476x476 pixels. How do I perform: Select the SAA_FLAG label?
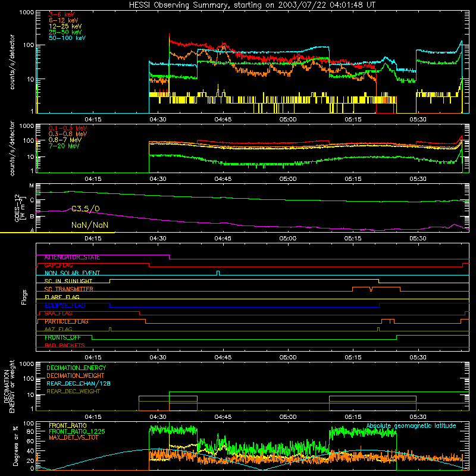(58, 314)
